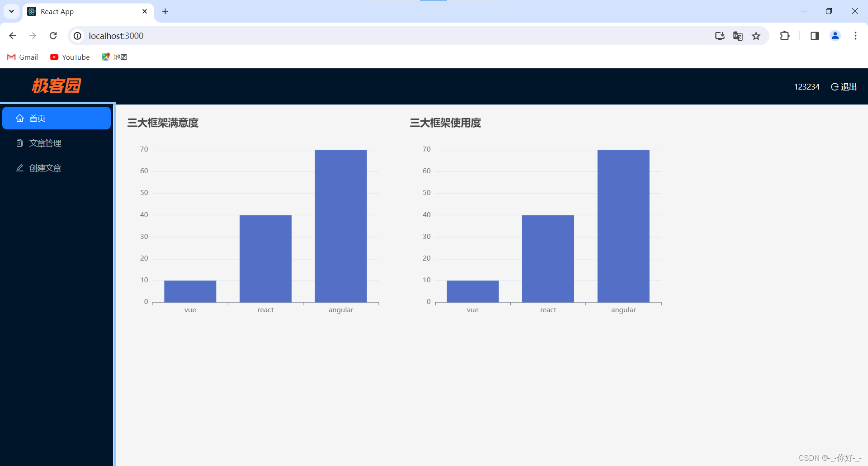This screenshot has height=466, width=868.
Task: Restore down the browser window
Action: point(829,11)
